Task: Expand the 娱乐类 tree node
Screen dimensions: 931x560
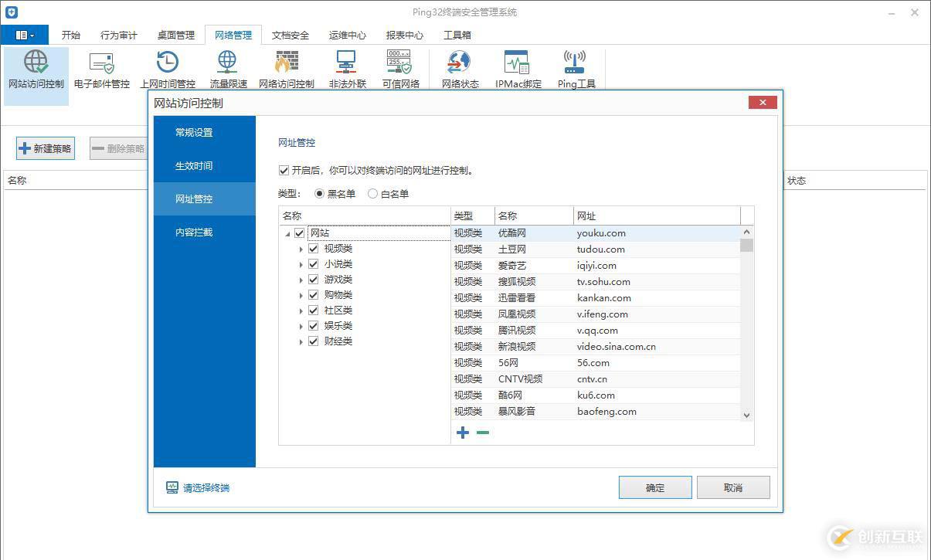Action: [301, 326]
